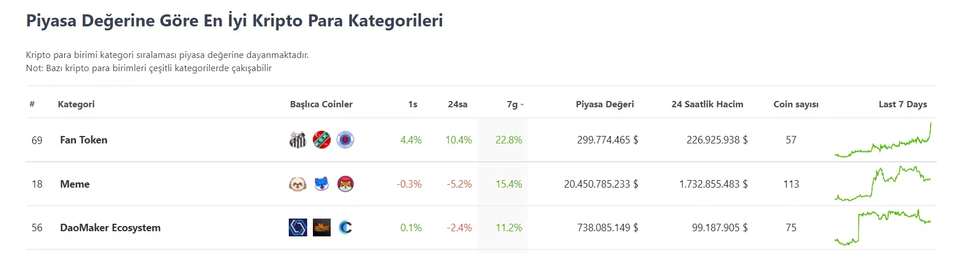The height and width of the screenshot is (253, 980).
Task: Click the dark blue hexagon logo icon
Action: 297,228
